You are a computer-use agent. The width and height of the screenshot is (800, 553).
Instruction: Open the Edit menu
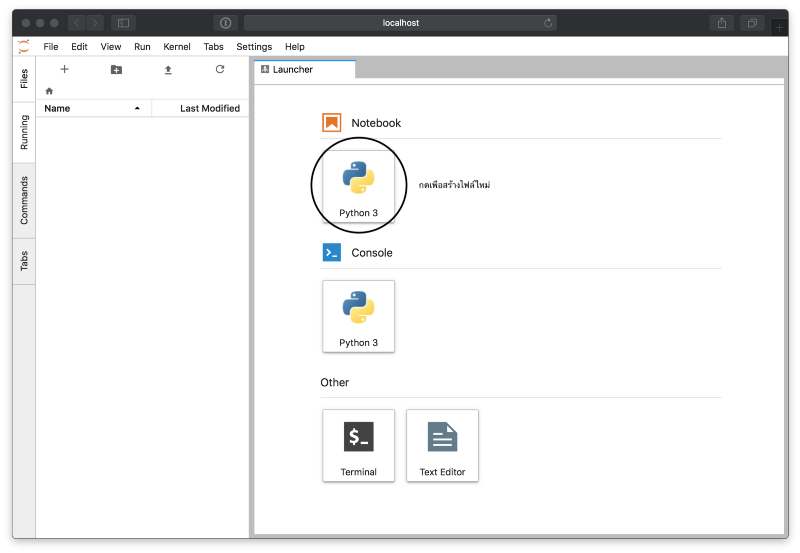[x=79, y=46]
